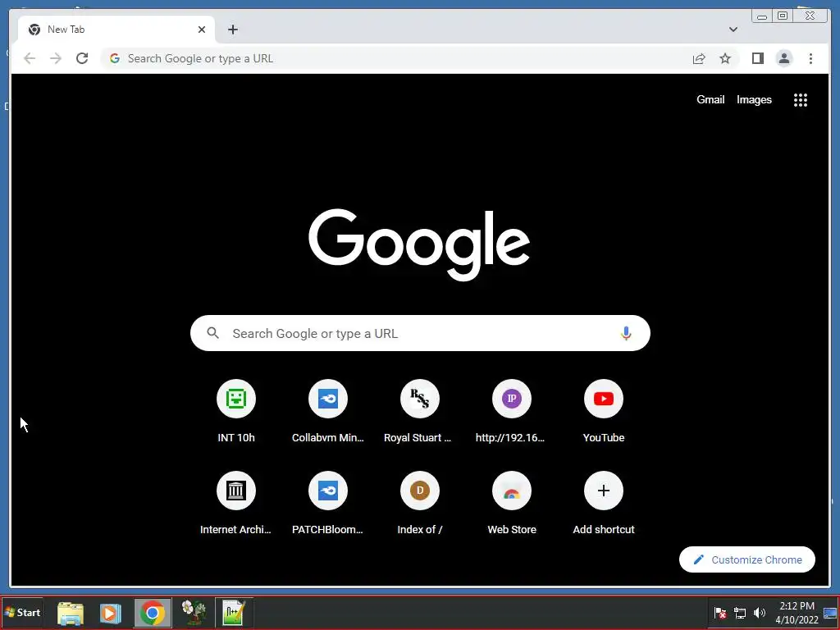Reload the current page
The width and height of the screenshot is (840, 630).
82,58
